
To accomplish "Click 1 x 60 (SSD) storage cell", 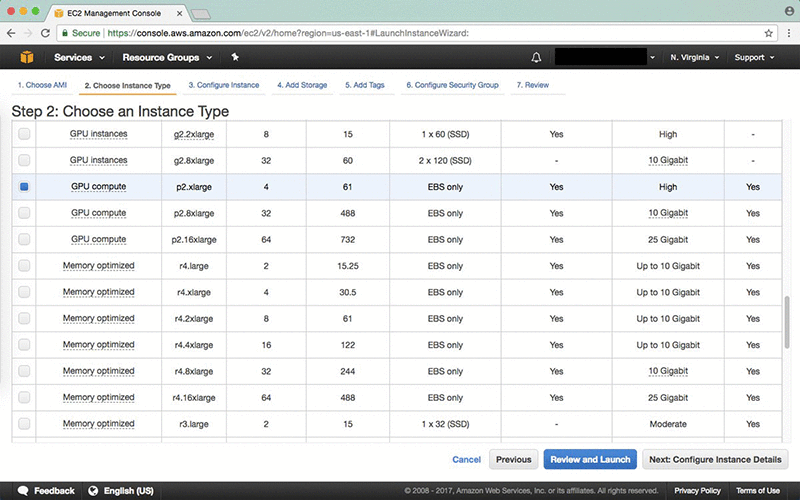I will click(x=445, y=134).
